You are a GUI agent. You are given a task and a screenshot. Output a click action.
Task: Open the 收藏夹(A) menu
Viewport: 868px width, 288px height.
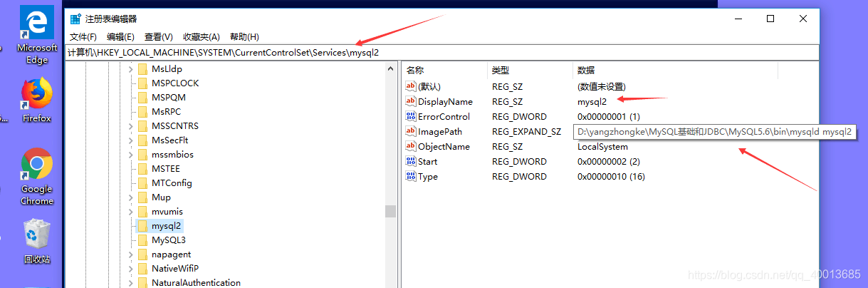202,37
